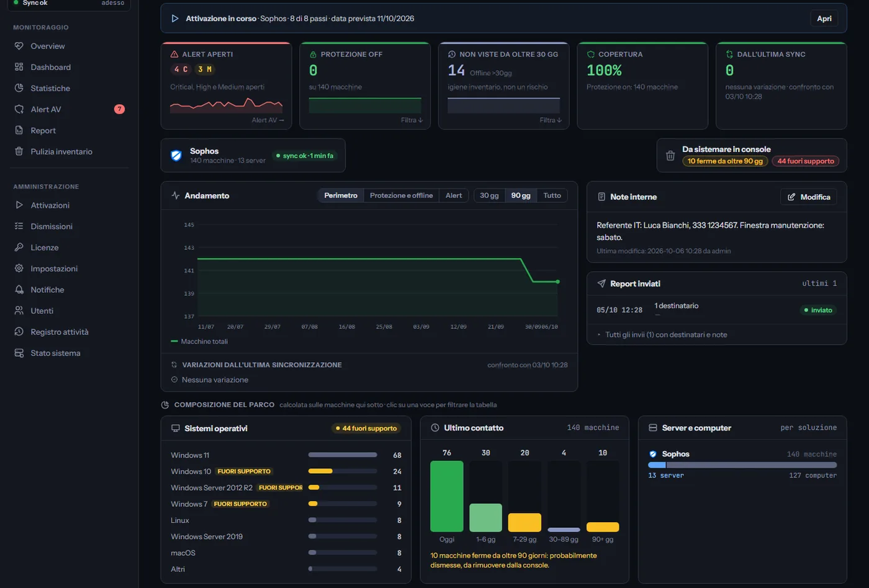This screenshot has width=869, height=588.
Task: Click the Dashboard grid icon
Action: pyautogui.click(x=19, y=67)
